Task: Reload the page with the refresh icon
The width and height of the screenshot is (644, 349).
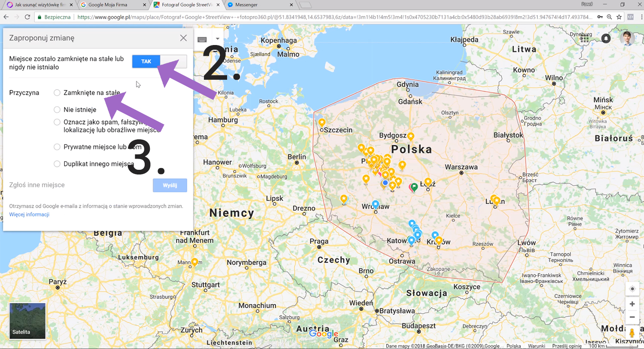Action: pyautogui.click(x=27, y=17)
